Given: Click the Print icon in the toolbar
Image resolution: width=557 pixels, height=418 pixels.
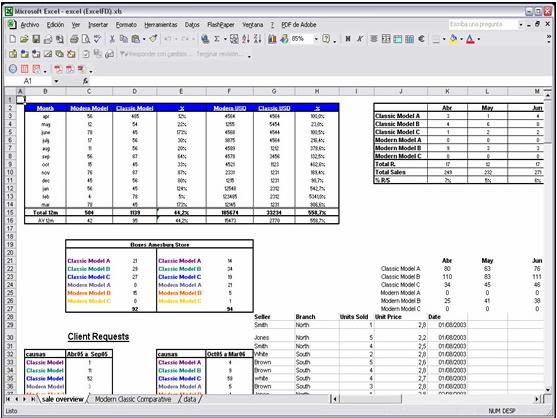Looking at the screenshot, I should coord(74,39).
